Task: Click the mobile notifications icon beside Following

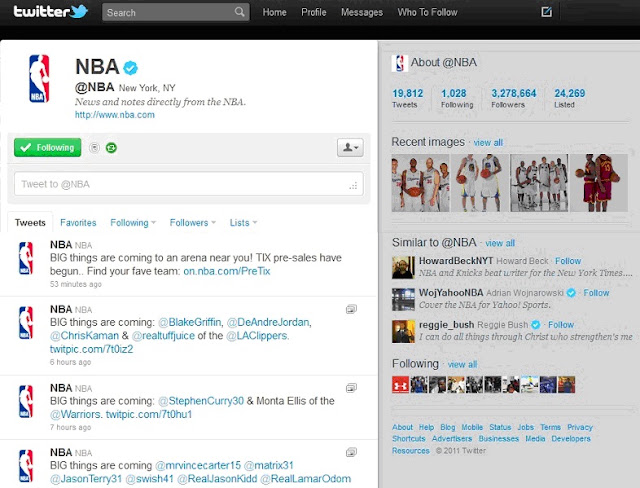Action: tap(94, 148)
